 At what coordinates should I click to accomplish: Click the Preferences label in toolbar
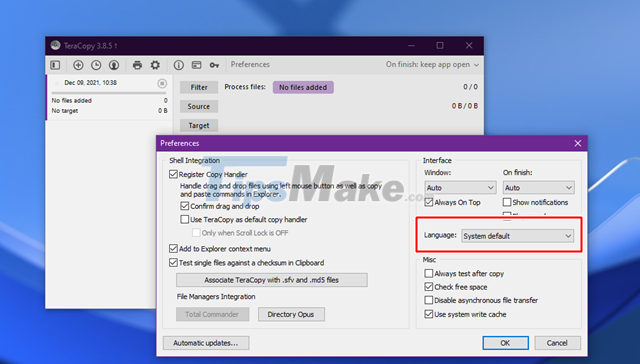(250, 64)
